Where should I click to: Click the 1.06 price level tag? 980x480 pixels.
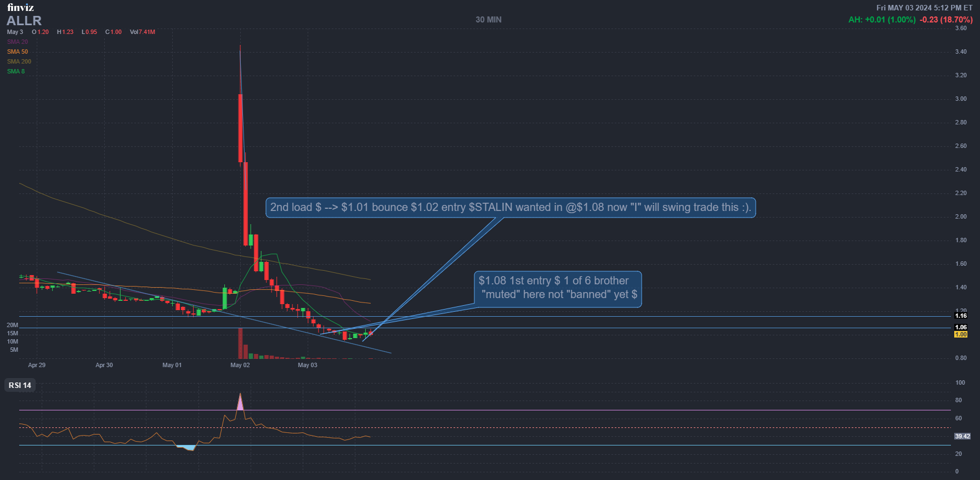[x=961, y=327]
